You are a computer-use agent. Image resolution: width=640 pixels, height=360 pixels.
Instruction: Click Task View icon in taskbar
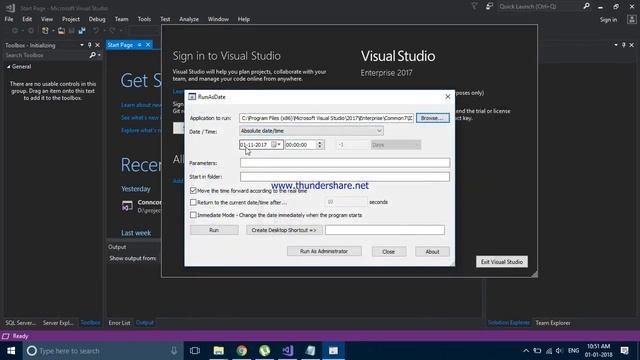(195, 351)
